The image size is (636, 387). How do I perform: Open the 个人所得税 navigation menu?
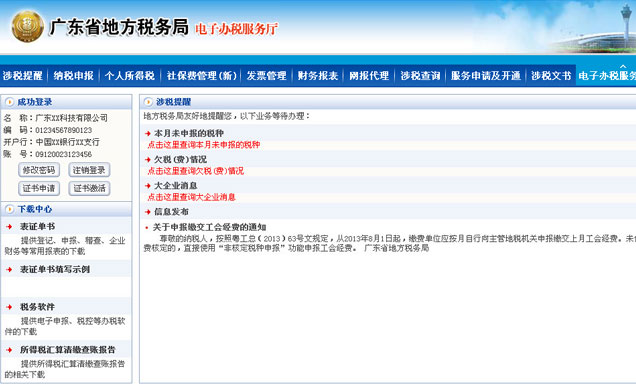tap(130, 76)
